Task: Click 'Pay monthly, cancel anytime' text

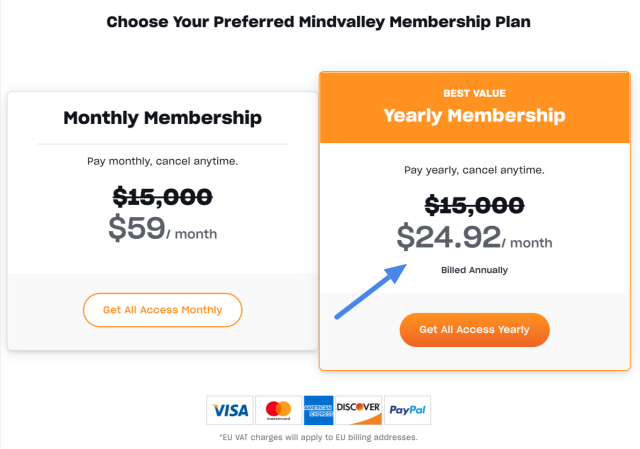Action: click(162, 162)
